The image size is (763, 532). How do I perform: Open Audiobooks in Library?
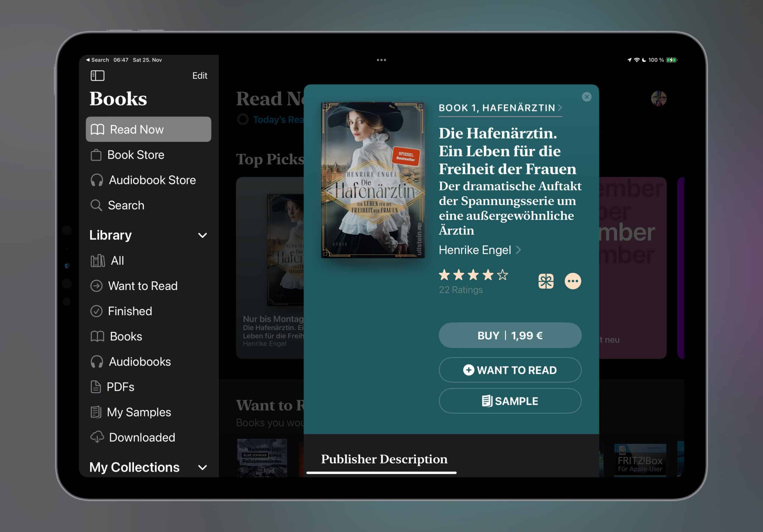[x=148, y=362]
